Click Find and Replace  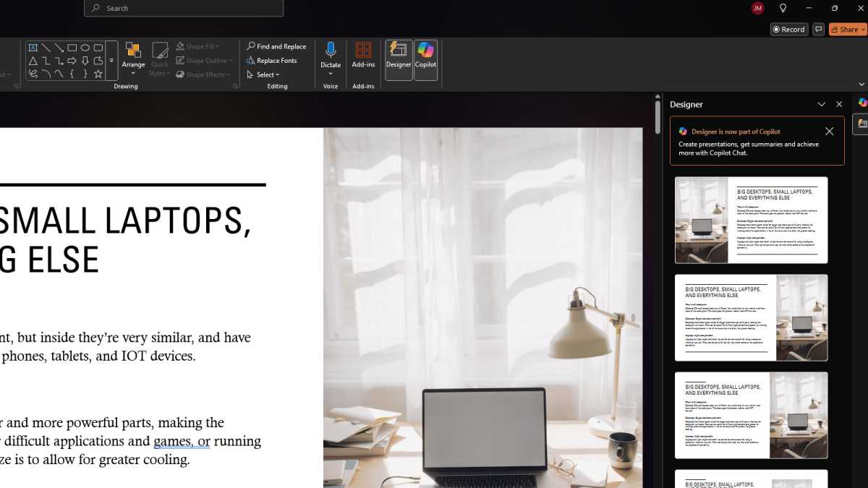click(276, 46)
